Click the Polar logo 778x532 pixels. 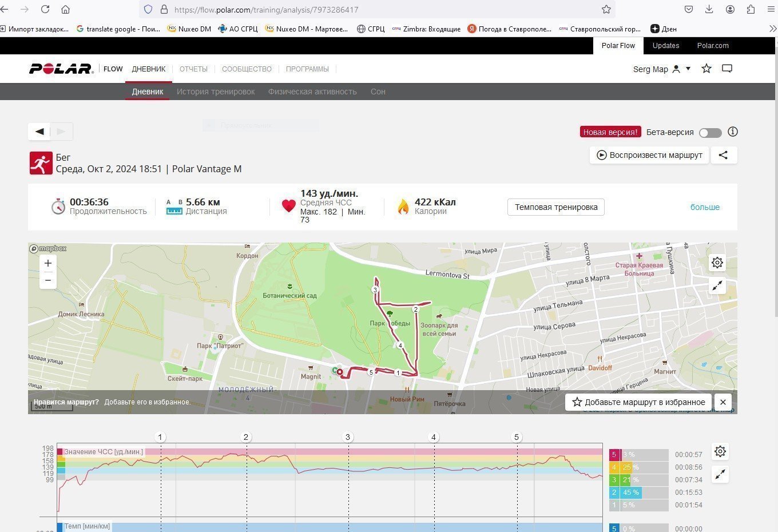61,69
